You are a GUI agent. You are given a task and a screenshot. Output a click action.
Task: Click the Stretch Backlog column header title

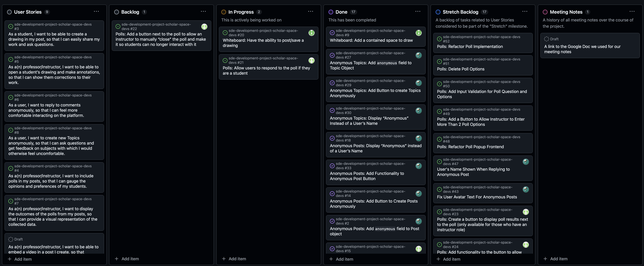point(460,12)
